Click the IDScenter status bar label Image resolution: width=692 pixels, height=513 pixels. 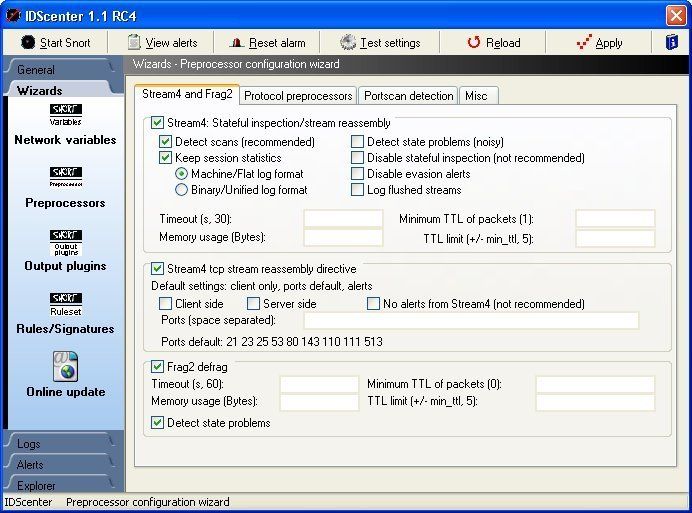pos(28,502)
